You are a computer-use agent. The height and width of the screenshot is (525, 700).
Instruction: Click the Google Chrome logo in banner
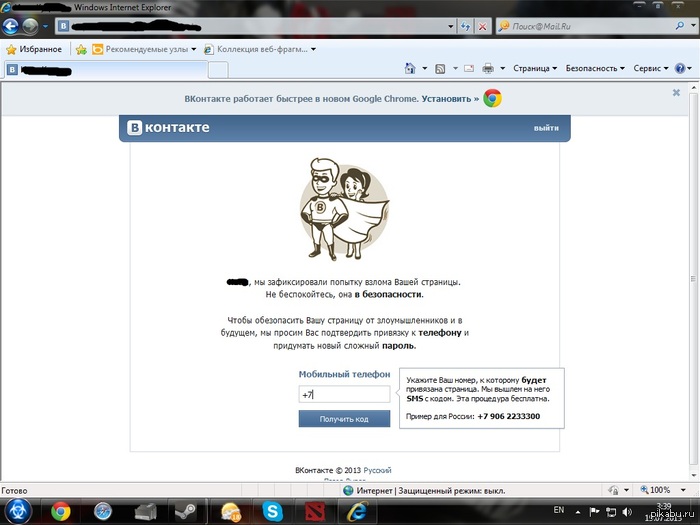492,98
